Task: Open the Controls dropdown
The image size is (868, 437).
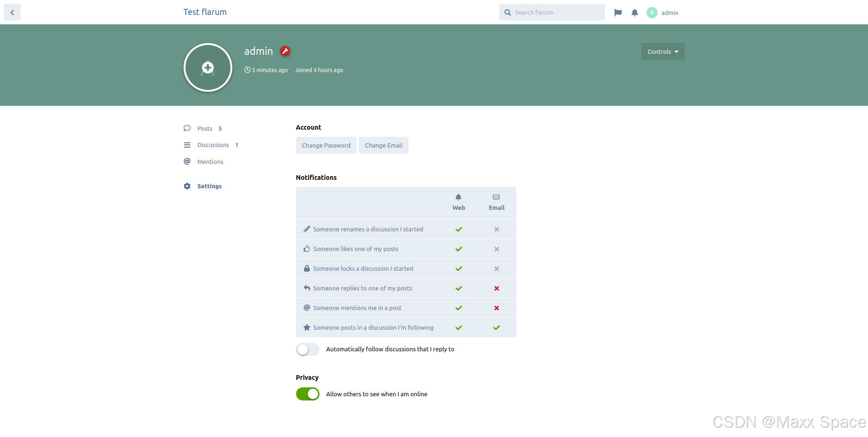Action: (663, 52)
